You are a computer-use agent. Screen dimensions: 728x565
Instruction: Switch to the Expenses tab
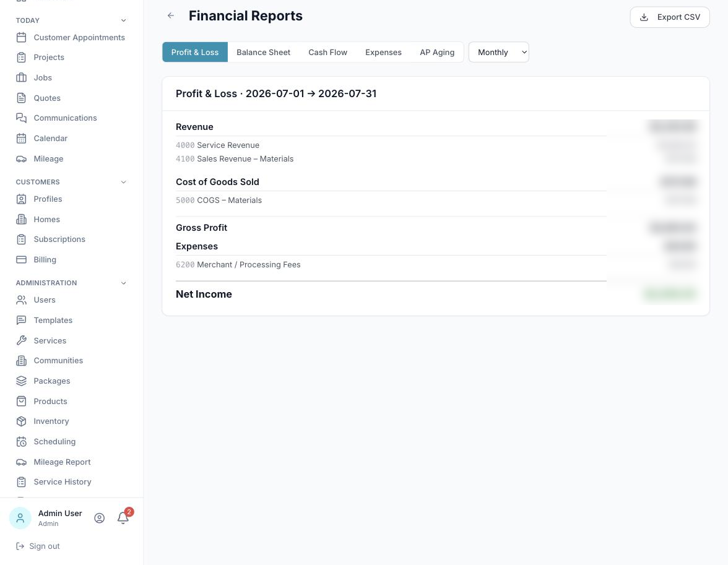384,52
